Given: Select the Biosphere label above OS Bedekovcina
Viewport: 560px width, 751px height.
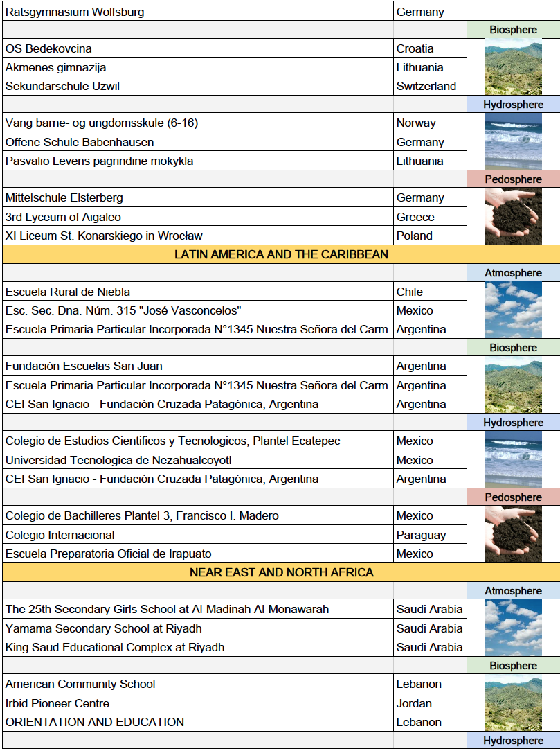Looking at the screenshot, I should pyautogui.click(x=513, y=30).
